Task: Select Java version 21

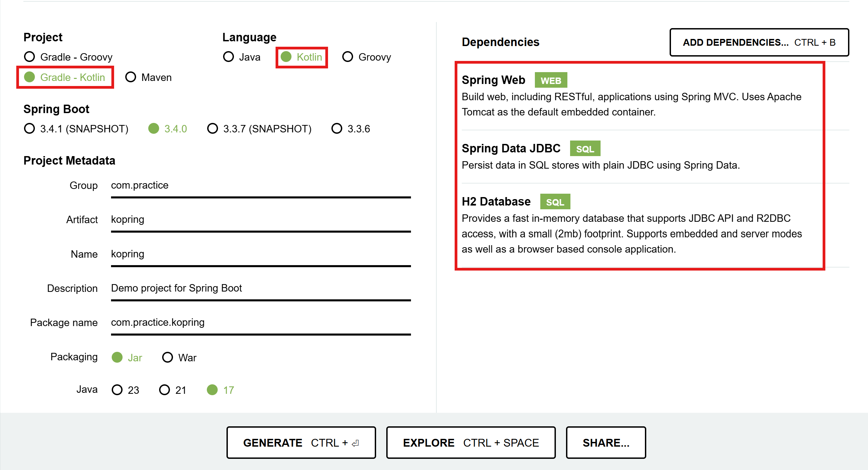Action: (173, 390)
